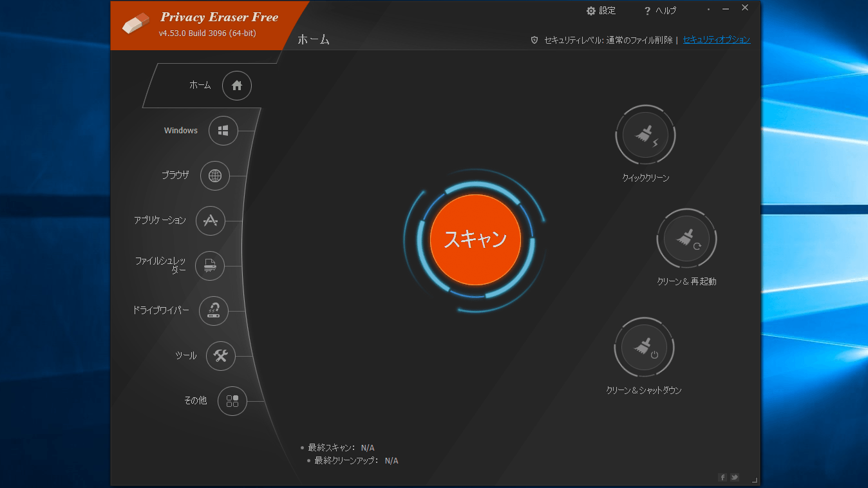Open the applications icon in sidebar
The width and height of the screenshot is (868, 488).
point(210,221)
